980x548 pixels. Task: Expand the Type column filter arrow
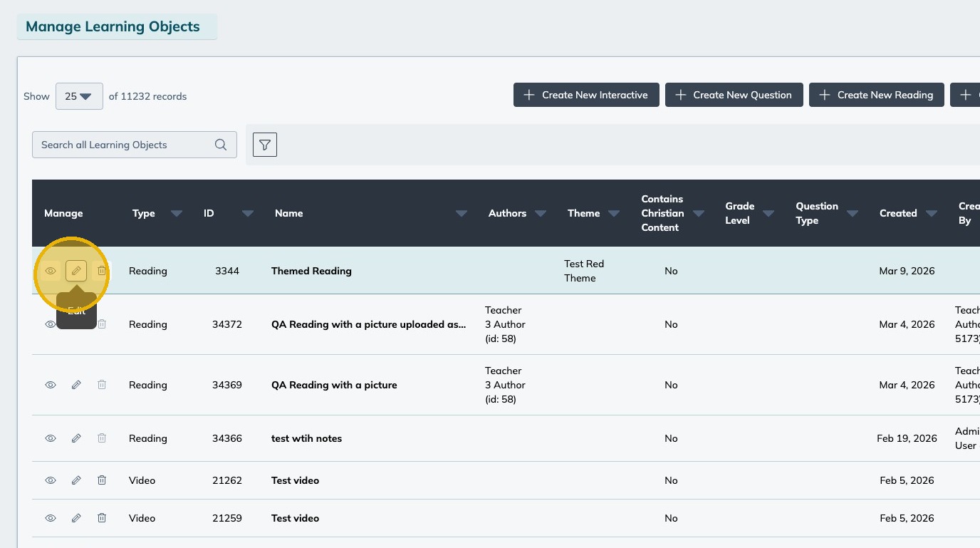coord(177,213)
